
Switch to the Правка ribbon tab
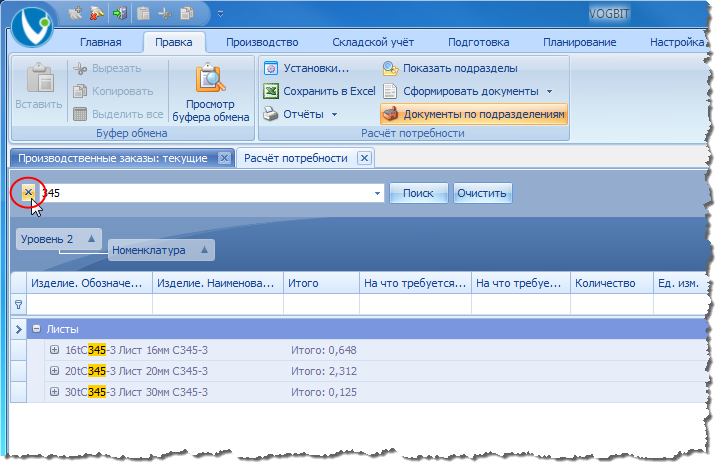coord(174,42)
